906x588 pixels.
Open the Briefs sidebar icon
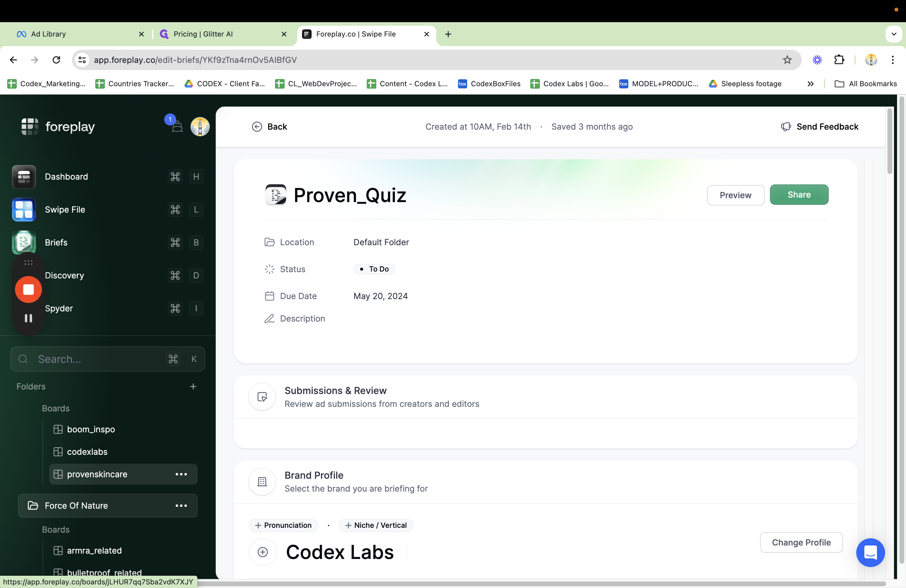(x=24, y=242)
